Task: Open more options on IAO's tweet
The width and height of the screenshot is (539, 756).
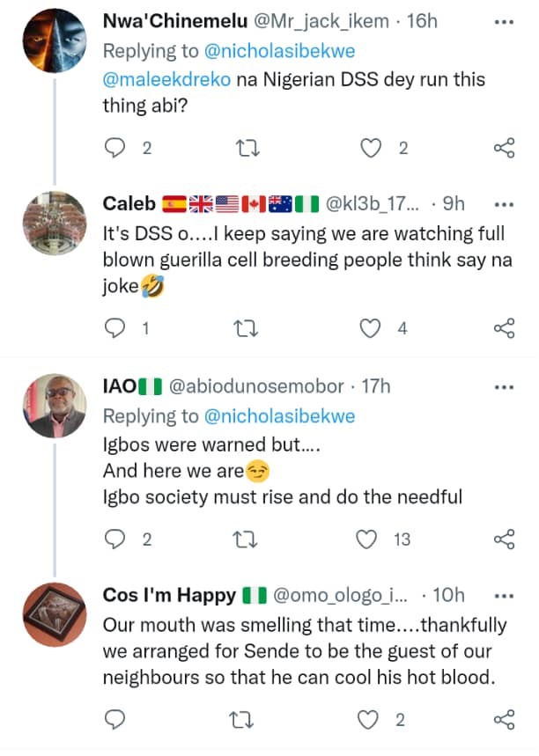Action: coord(504,385)
